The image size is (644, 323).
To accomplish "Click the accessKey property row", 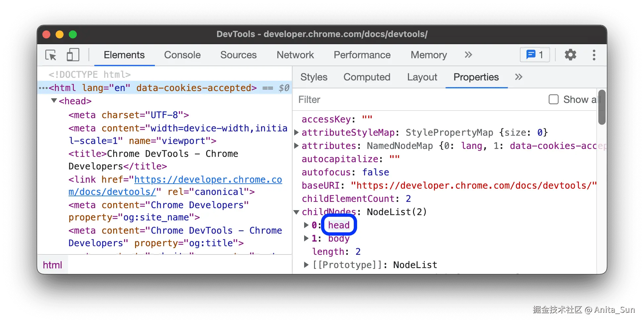I will 337,119.
